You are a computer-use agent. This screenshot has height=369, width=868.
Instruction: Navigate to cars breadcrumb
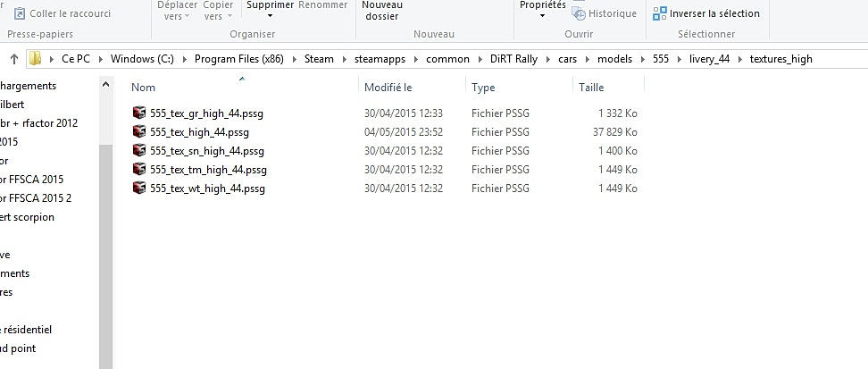[x=567, y=59]
